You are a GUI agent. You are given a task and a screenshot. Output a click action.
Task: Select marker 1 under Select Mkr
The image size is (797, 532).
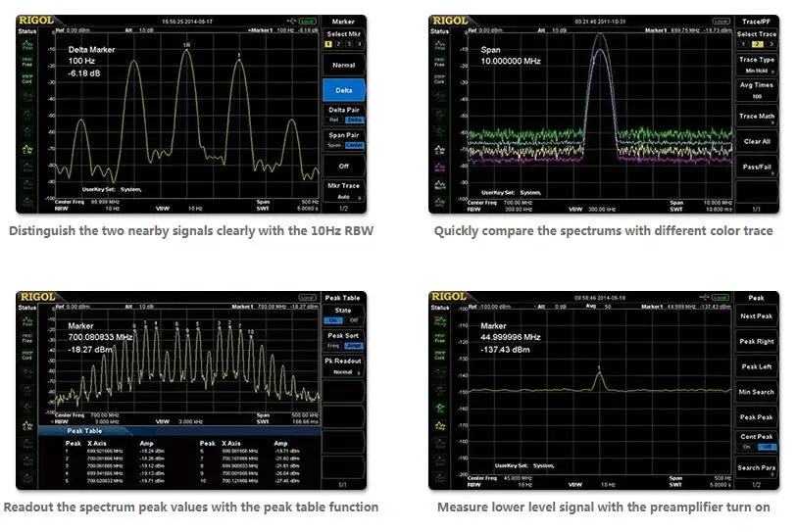tap(328, 44)
